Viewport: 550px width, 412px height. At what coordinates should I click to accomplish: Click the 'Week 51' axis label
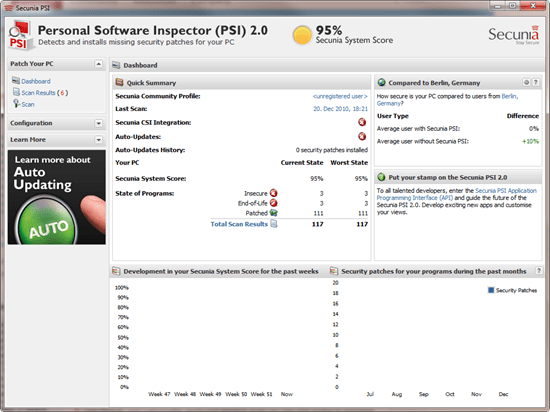click(261, 394)
